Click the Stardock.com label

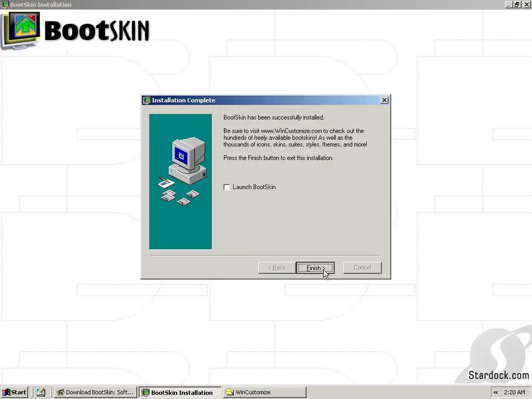coord(498,375)
